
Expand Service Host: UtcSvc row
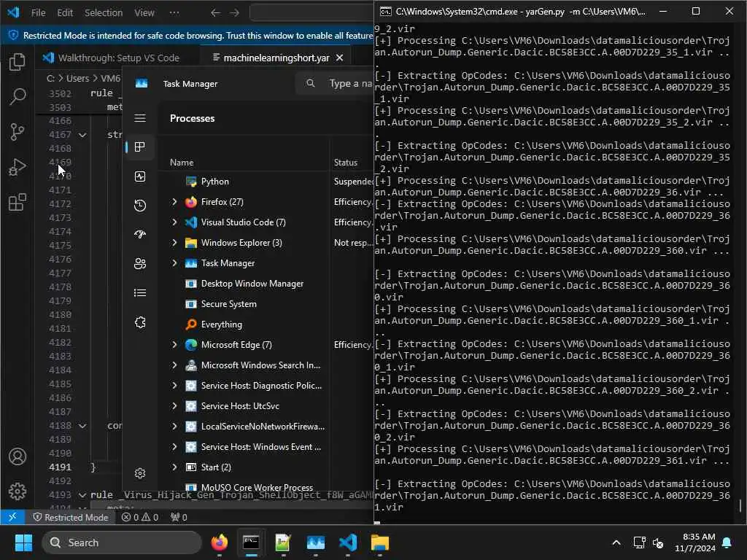(x=174, y=406)
